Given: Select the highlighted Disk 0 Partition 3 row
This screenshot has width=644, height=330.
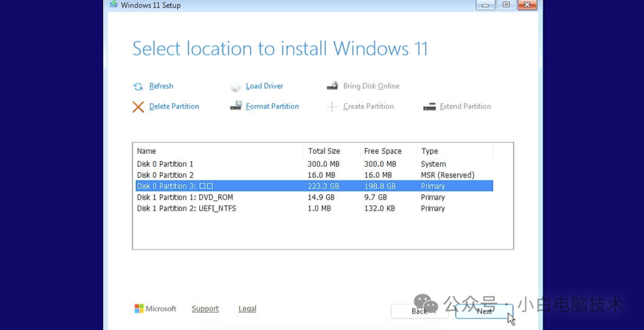Looking at the screenshot, I should tap(314, 186).
